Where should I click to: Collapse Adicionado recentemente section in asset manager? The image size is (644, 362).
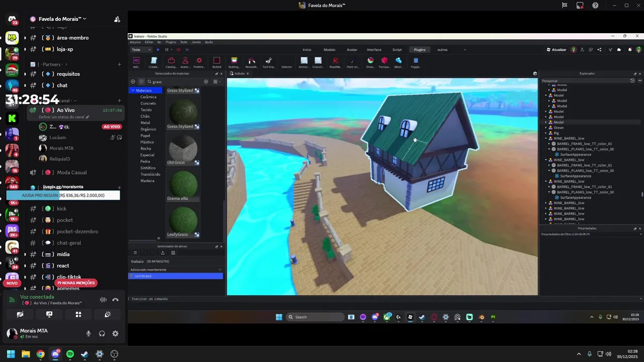220,269
